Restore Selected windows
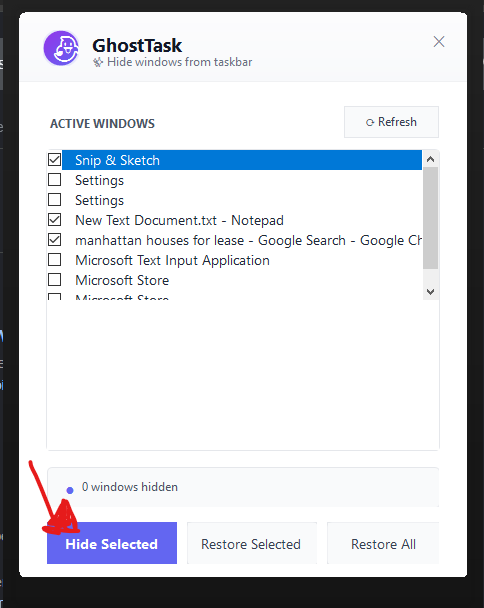Viewport: 484px width, 608px height. click(x=252, y=543)
